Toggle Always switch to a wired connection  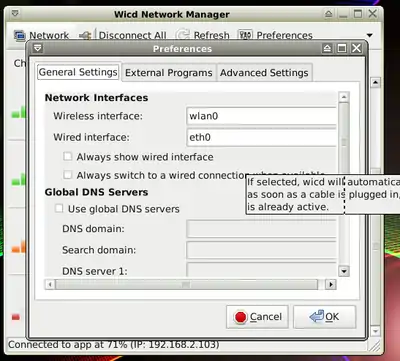(68, 175)
